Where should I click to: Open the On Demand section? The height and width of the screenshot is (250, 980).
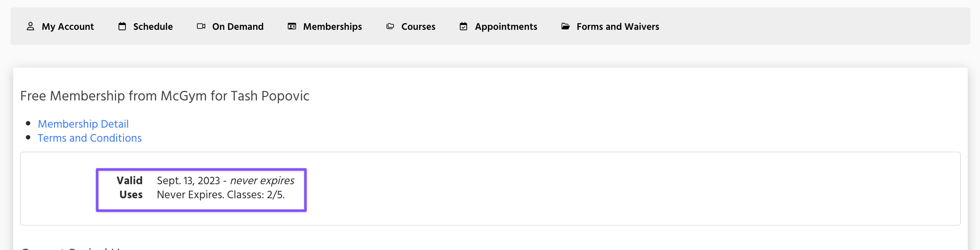click(x=238, y=27)
